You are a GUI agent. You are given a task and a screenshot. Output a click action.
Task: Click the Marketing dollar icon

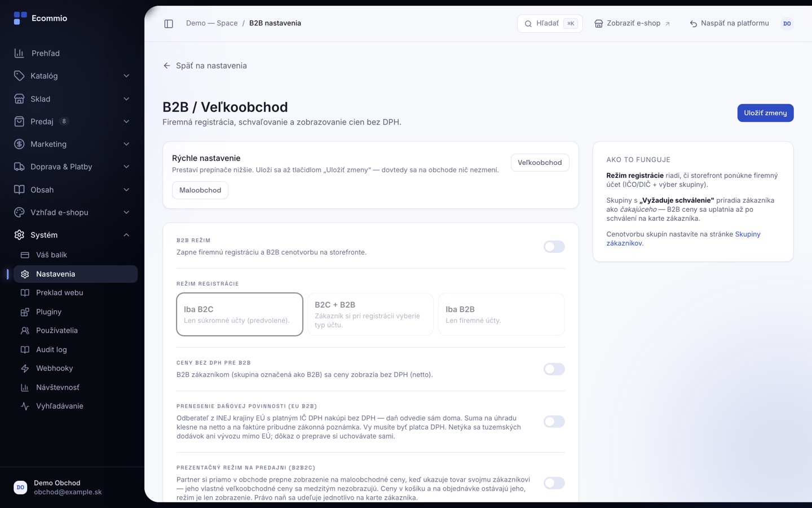point(19,144)
